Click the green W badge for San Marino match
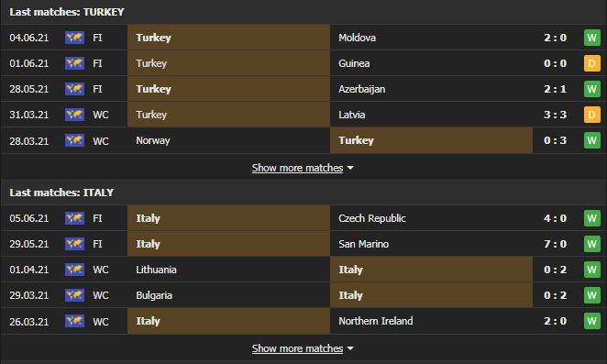This screenshot has height=364, width=607. 592,244
